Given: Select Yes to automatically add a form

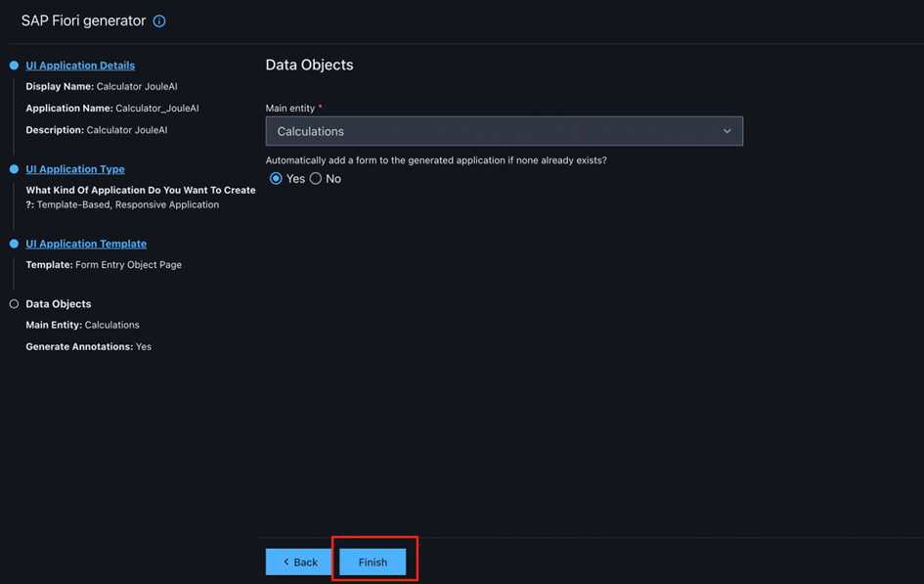Looking at the screenshot, I should point(276,179).
